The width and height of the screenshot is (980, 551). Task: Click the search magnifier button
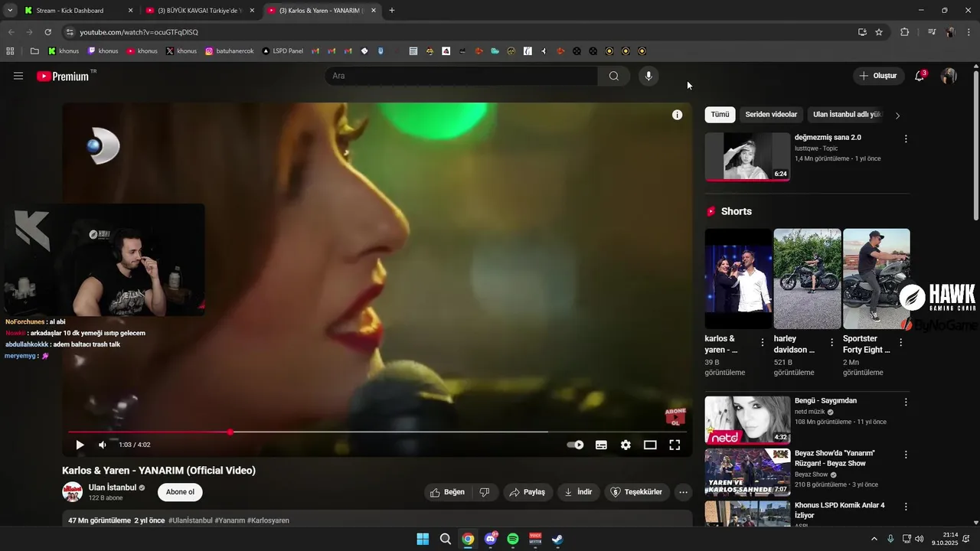[614, 76]
